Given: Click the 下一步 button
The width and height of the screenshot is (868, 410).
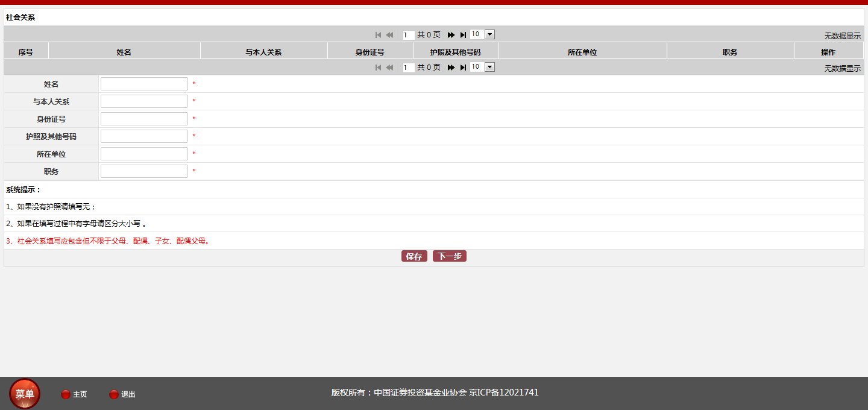Looking at the screenshot, I should click(x=450, y=256).
